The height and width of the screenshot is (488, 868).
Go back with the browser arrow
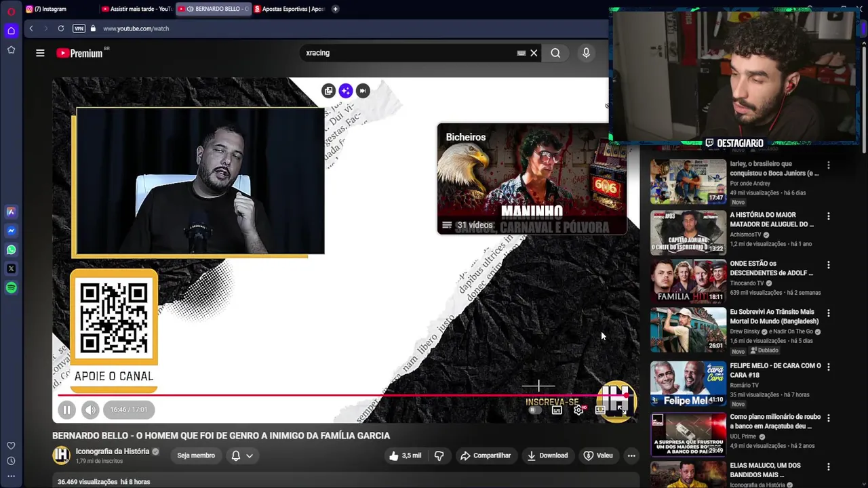(31, 28)
